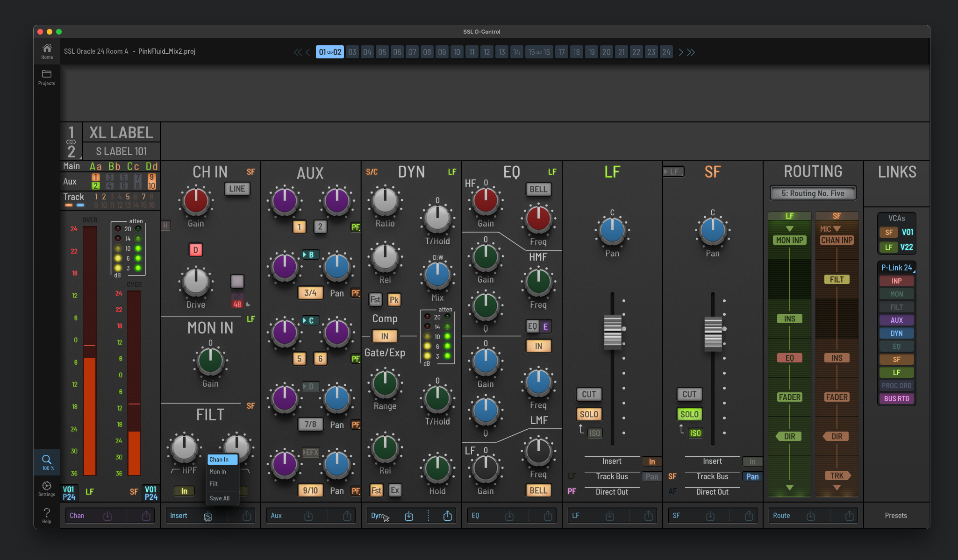The image size is (958, 560).
Task: Select channel tab 01-02
Action: [330, 52]
